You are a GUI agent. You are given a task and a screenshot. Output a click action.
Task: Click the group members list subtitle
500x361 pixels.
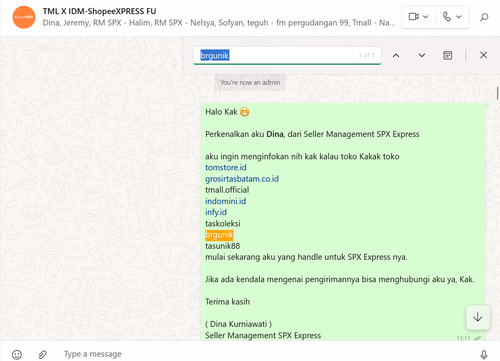219,23
